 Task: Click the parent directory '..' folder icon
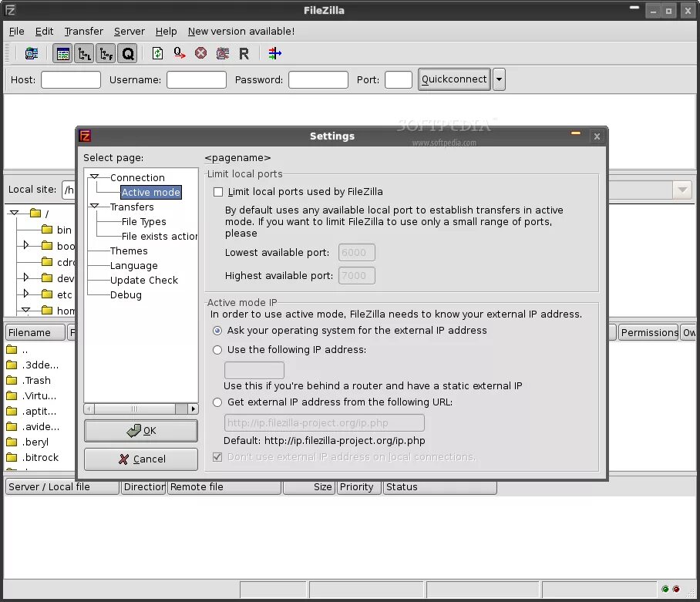point(12,349)
